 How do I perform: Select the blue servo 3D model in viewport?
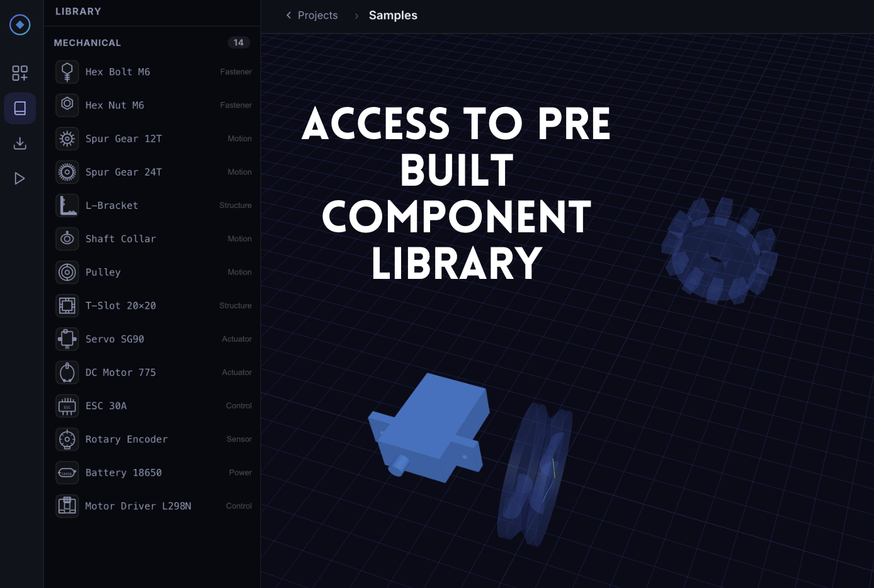428,429
